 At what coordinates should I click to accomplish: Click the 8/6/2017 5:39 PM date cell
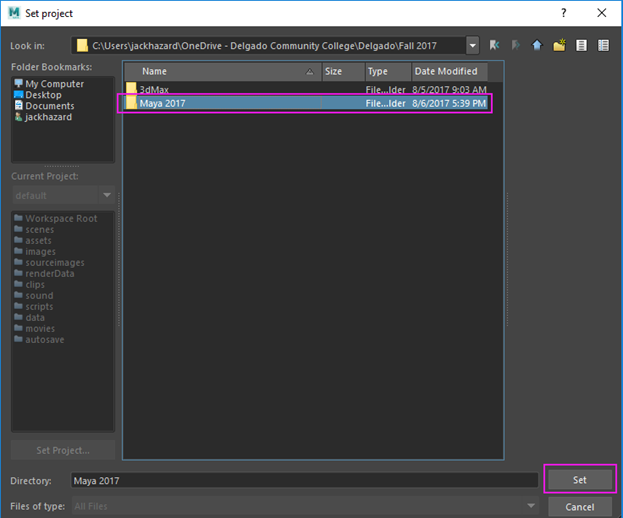(x=449, y=103)
